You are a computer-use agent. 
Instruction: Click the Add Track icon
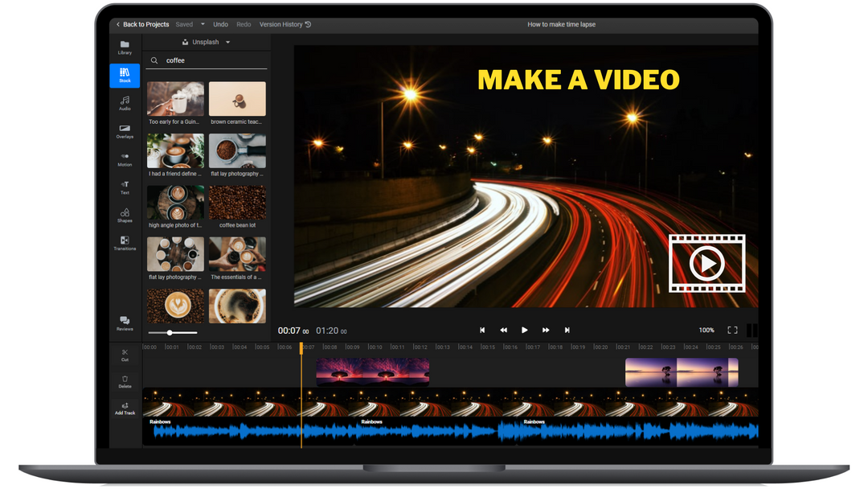125,409
